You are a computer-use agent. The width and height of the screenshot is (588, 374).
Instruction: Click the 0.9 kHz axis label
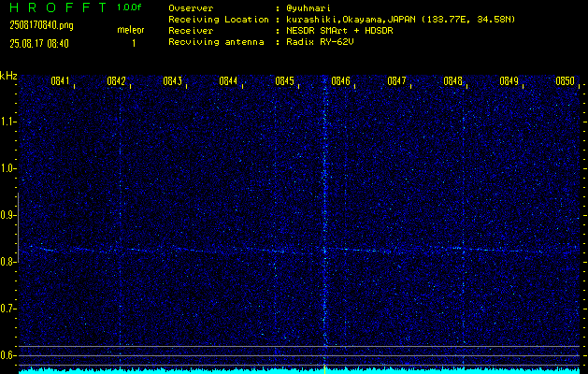click(x=7, y=215)
